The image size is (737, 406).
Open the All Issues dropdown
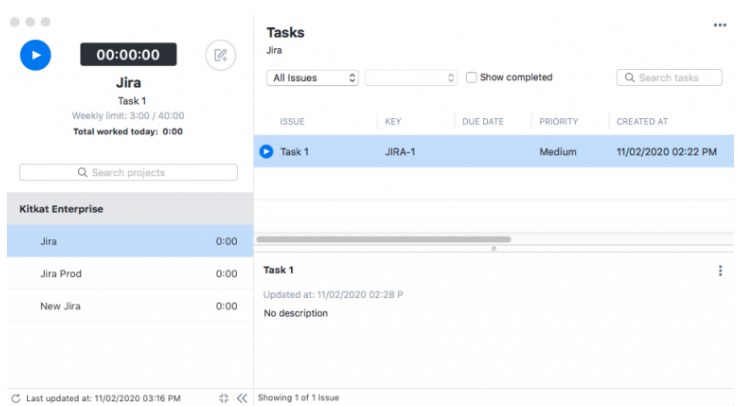coord(312,78)
